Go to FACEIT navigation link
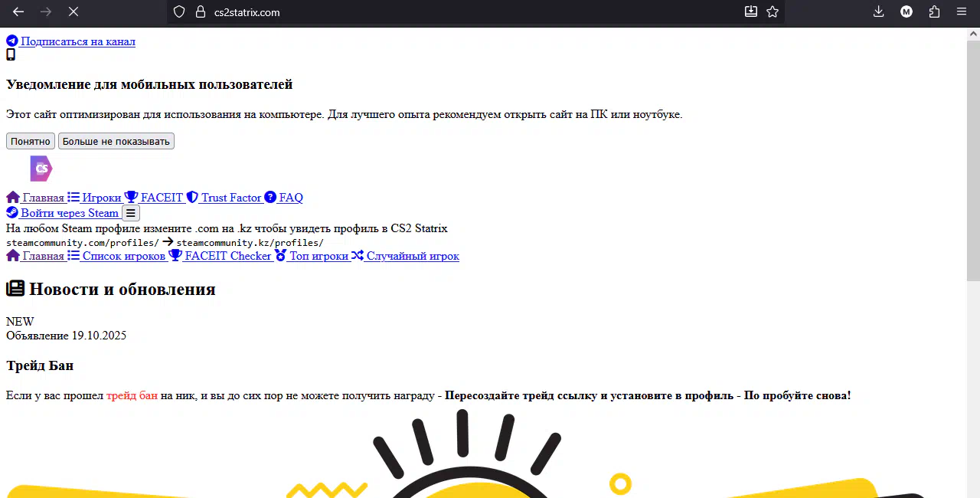Screen dimensions: 980x498 [162, 198]
